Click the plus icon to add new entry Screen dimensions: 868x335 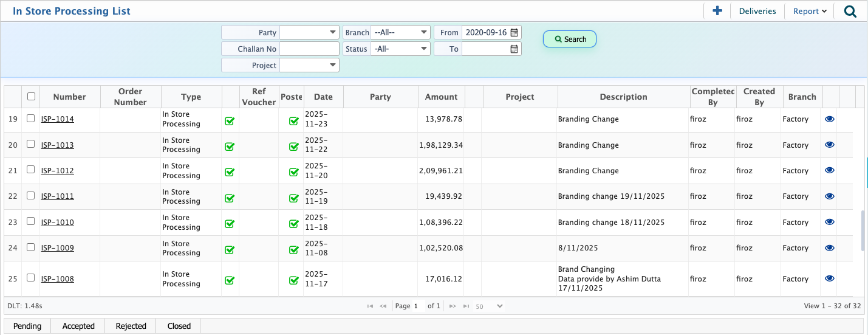(717, 11)
